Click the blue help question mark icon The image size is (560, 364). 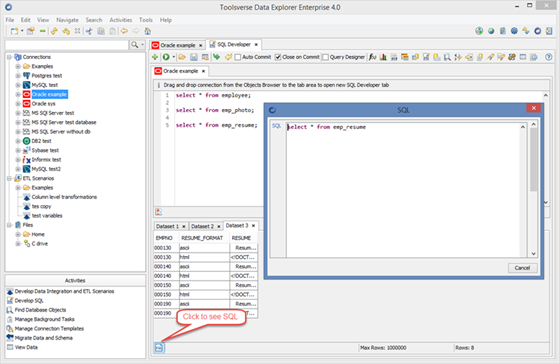549,57
